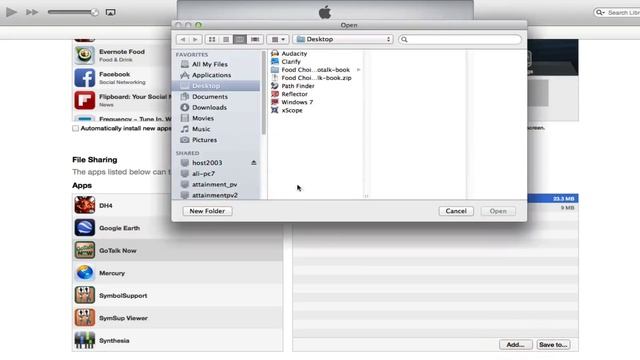640x360 pixels.
Task: Switch to list view in Open dialog
Action: pos(226,39)
